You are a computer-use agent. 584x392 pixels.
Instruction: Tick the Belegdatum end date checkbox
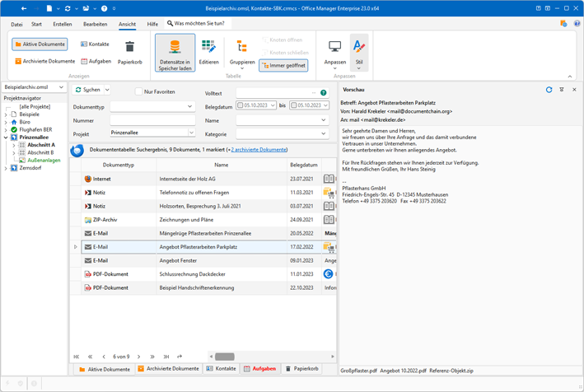coord(294,105)
